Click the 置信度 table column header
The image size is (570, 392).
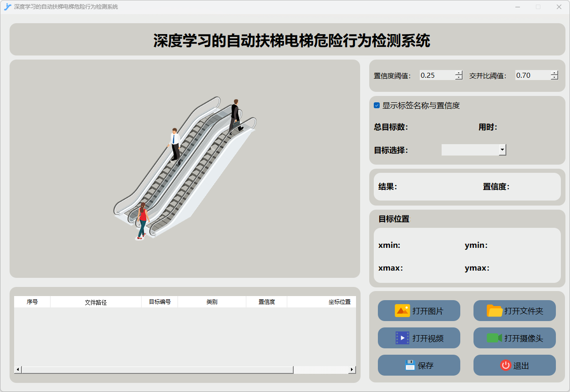(x=266, y=302)
